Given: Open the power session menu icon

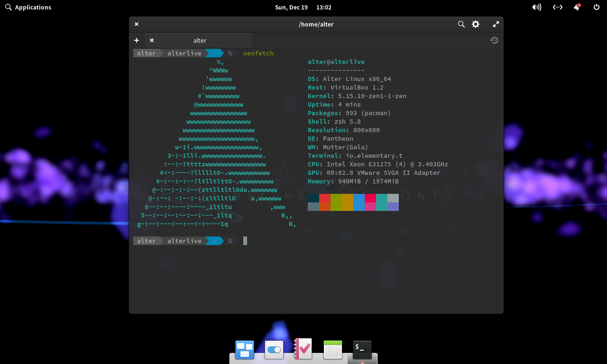Looking at the screenshot, I should [x=597, y=7].
